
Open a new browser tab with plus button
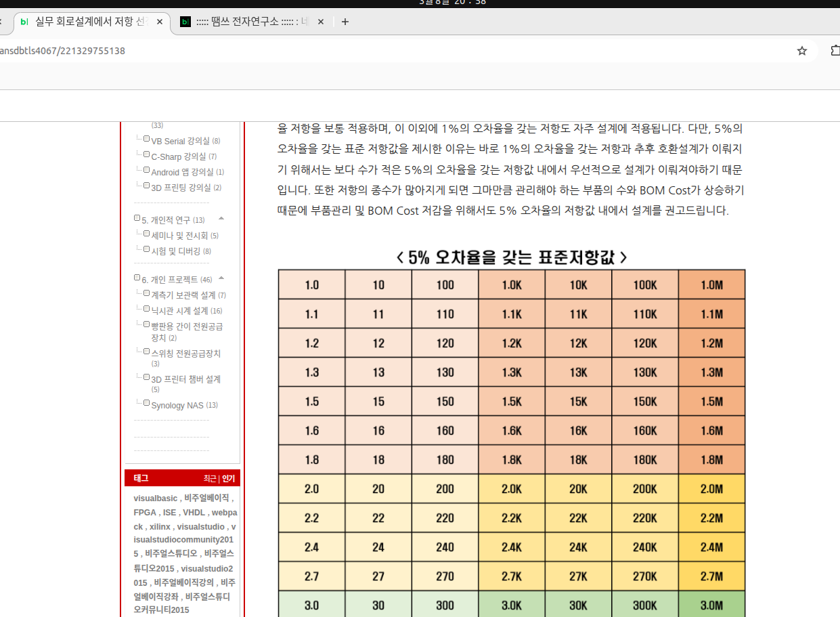click(345, 22)
